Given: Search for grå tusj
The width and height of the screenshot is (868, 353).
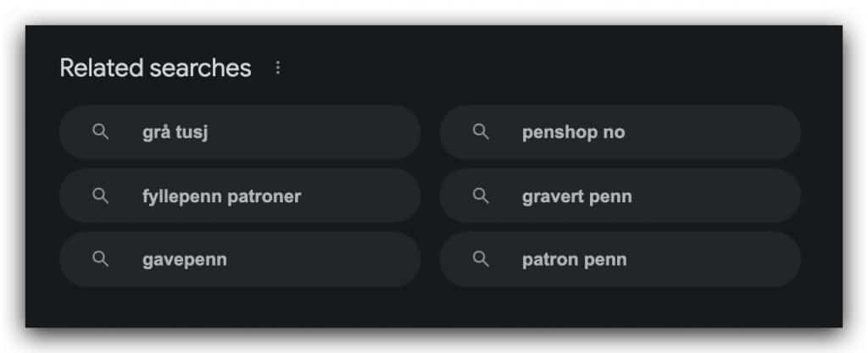Looking at the screenshot, I should pos(175,133).
